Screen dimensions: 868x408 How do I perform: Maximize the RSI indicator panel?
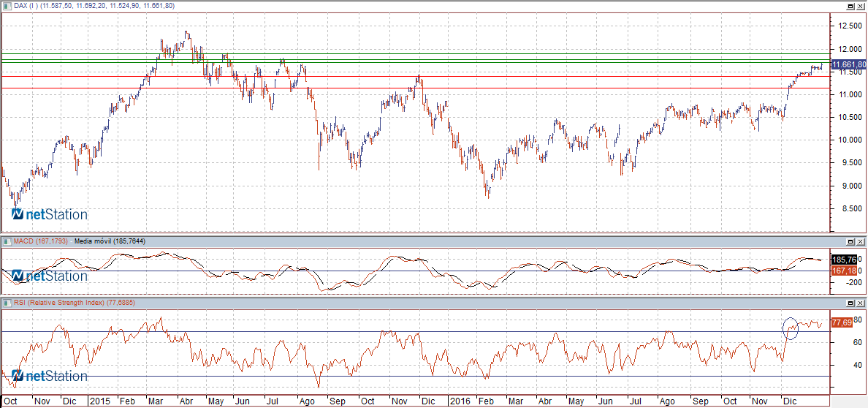[850, 303]
